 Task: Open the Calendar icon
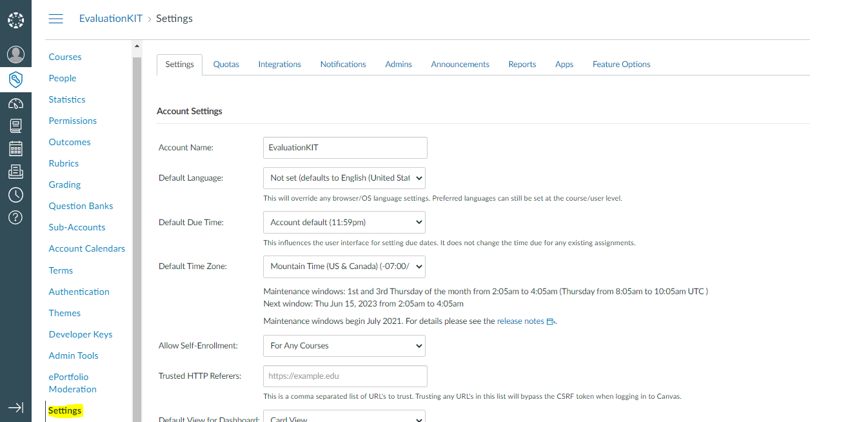pyautogui.click(x=15, y=148)
